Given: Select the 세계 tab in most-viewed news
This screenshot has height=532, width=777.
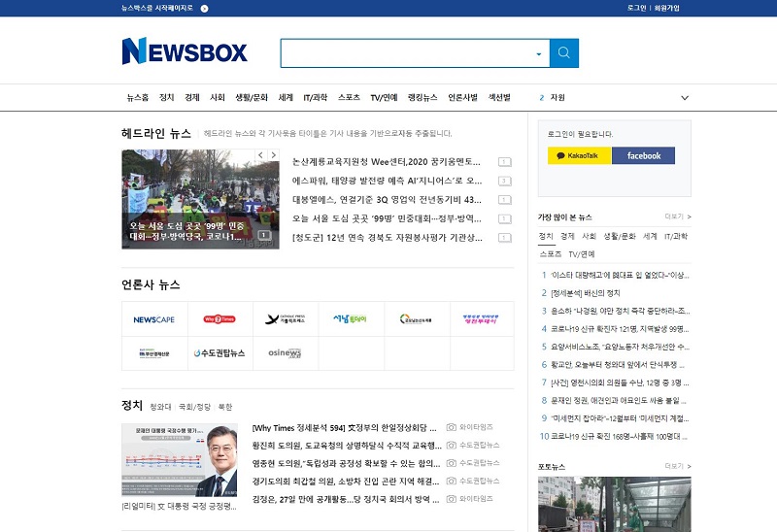Looking at the screenshot, I should 650,236.
